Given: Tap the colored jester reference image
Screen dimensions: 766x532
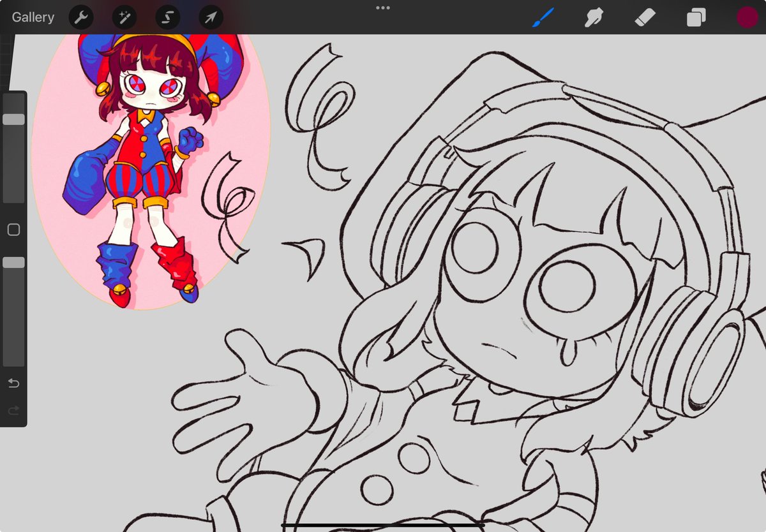Looking at the screenshot, I should click(151, 171).
